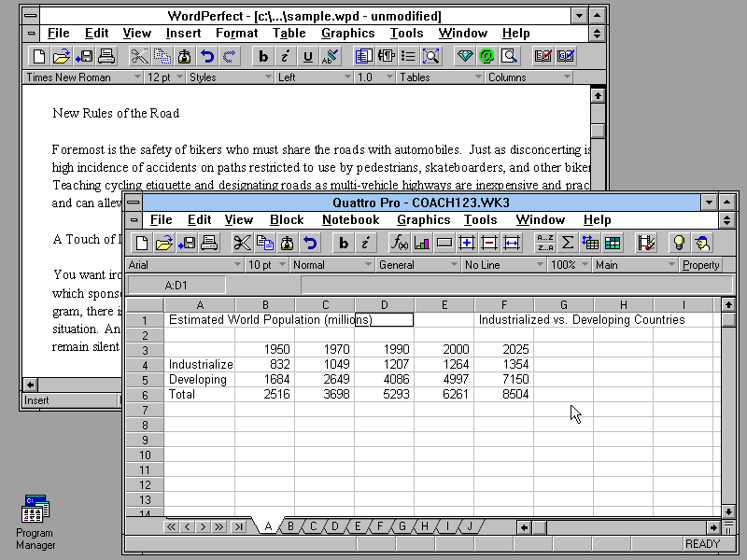This screenshot has width=747, height=560.
Task: Click the Print icon in Quattro Pro toolbar
Action: (208, 244)
